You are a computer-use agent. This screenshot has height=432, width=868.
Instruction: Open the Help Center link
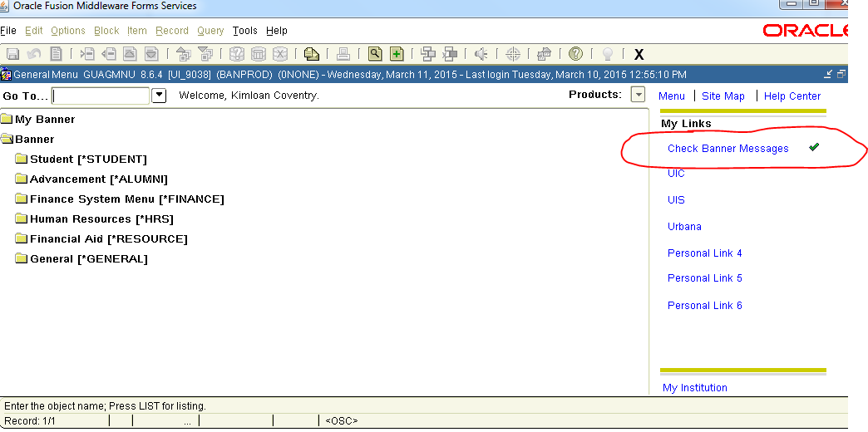click(792, 96)
